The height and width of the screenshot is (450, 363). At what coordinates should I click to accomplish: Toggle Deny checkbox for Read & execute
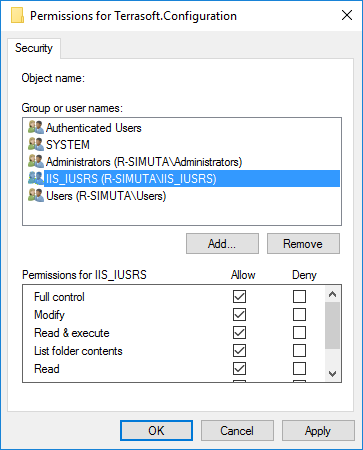299,332
